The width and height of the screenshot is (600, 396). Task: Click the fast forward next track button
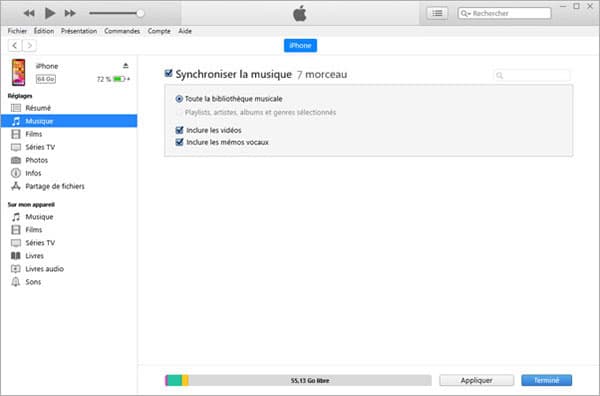[x=70, y=13]
